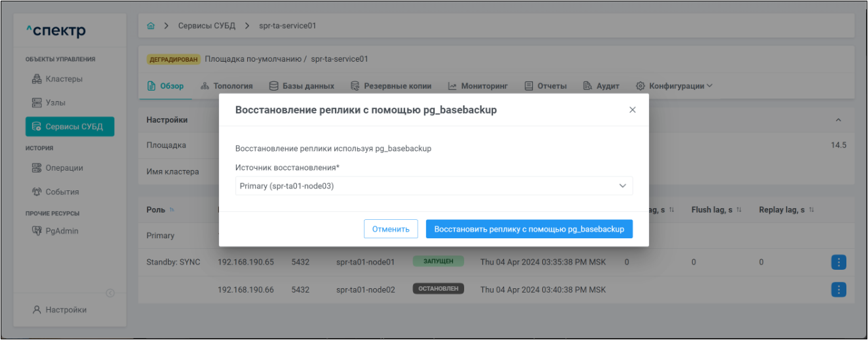This screenshot has height=340, width=868.
Task: Open actions menu for spr-ta01-node01 row
Action: [838, 263]
